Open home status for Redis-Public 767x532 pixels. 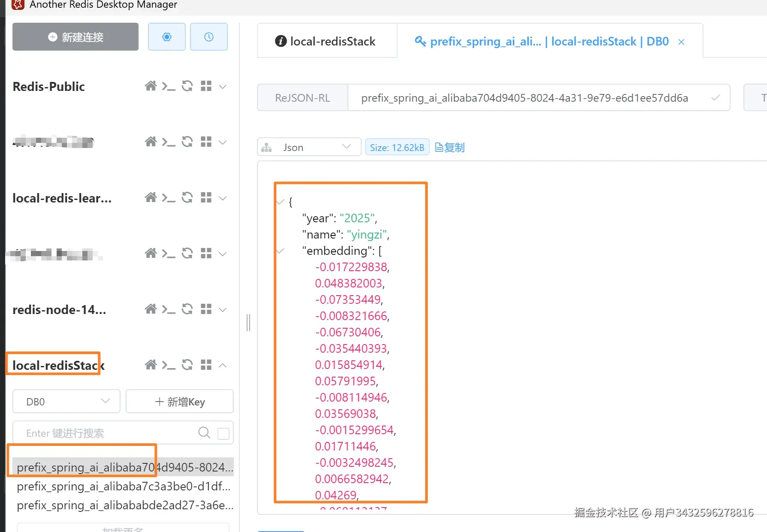click(x=151, y=86)
